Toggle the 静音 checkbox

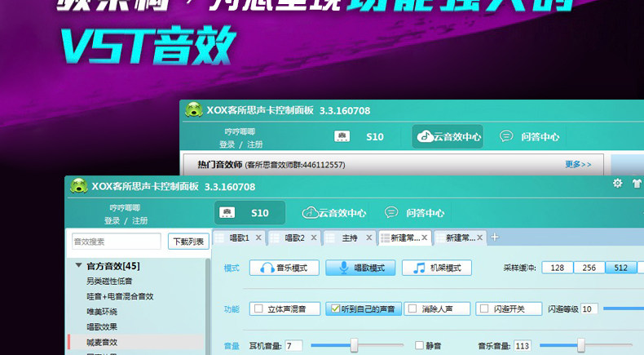[419, 345]
